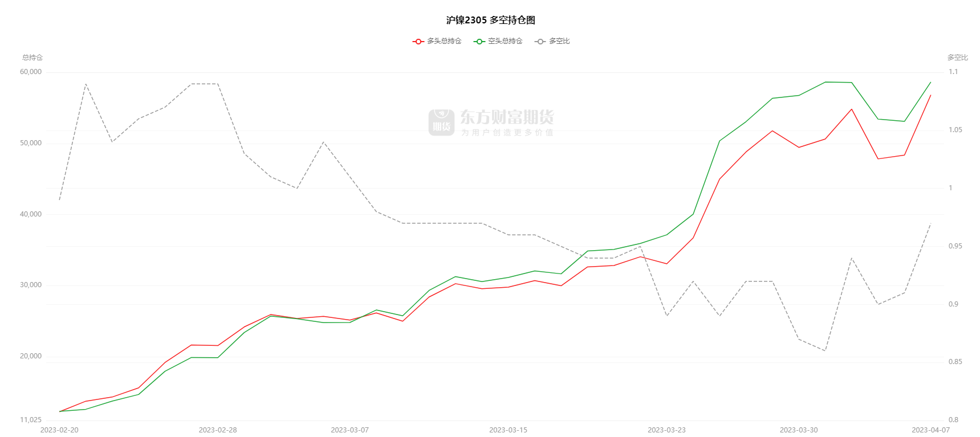
Task: Select the 2023-02-20 date on x-axis
Action: tap(59, 430)
